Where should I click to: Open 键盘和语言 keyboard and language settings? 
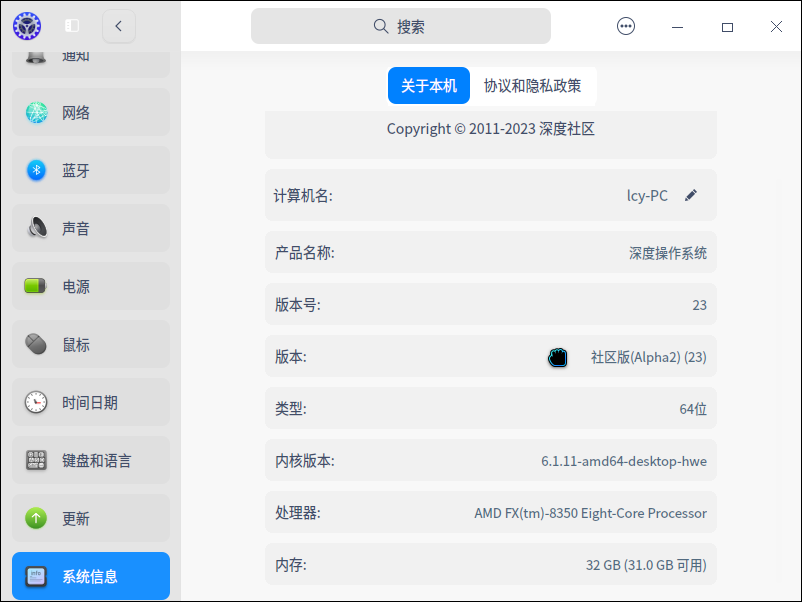click(x=91, y=460)
